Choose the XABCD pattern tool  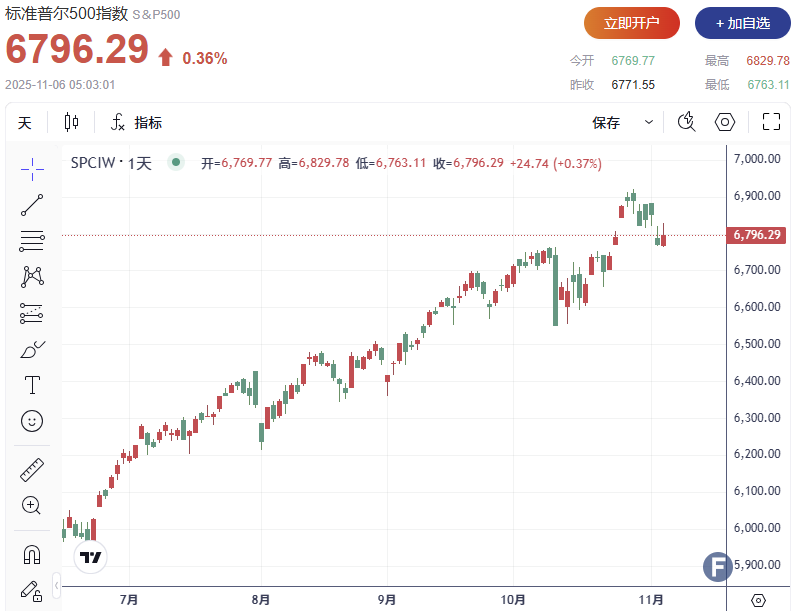[x=32, y=276]
